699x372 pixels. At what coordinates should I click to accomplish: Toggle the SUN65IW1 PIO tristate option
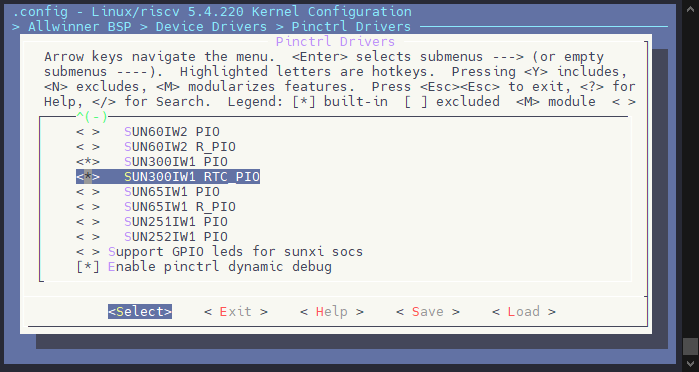coord(88,192)
